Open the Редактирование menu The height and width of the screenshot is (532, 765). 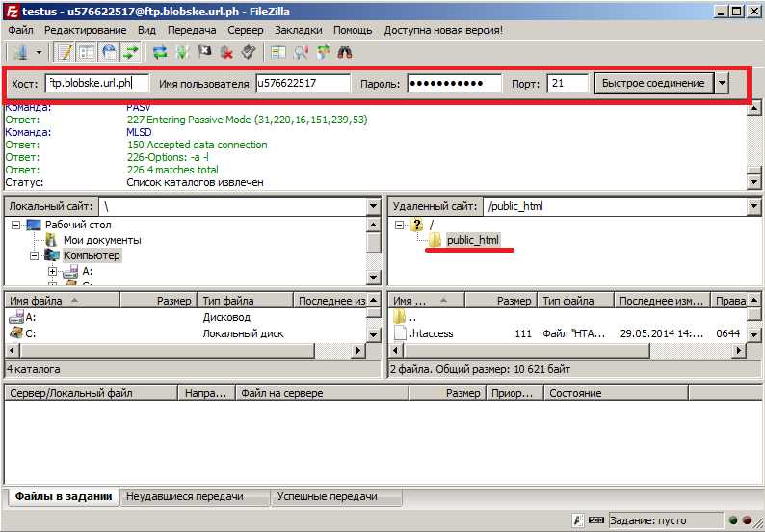pyautogui.click(x=86, y=30)
